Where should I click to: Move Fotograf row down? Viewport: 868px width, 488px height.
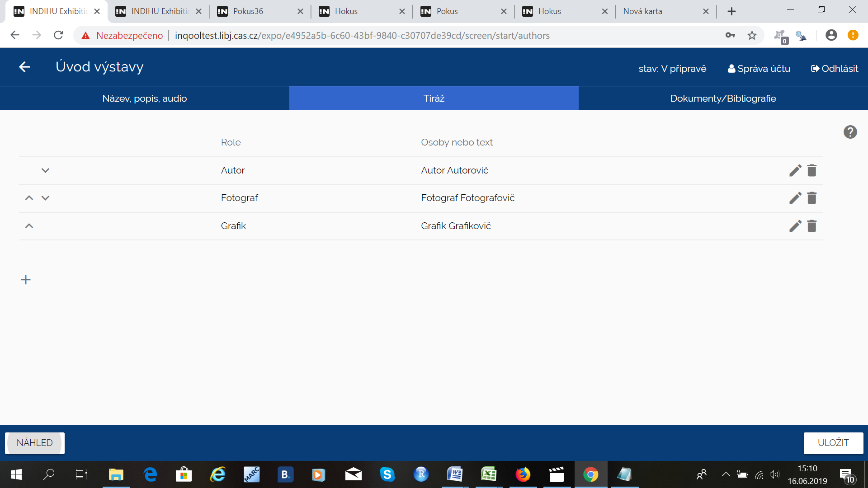click(x=45, y=198)
